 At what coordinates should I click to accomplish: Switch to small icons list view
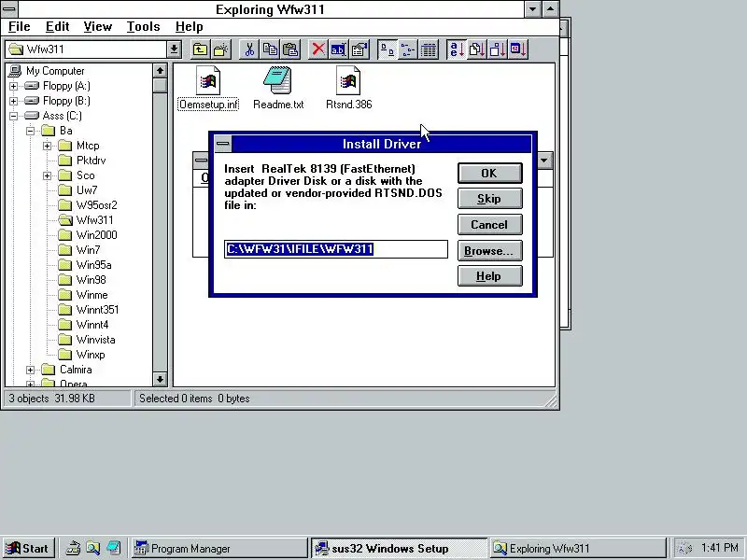coord(408,49)
